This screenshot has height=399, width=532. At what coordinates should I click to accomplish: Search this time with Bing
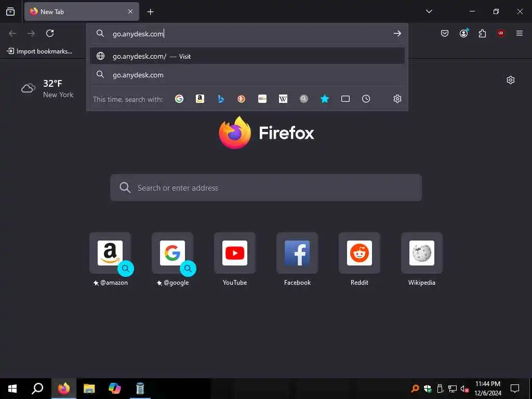click(x=220, y=99)
